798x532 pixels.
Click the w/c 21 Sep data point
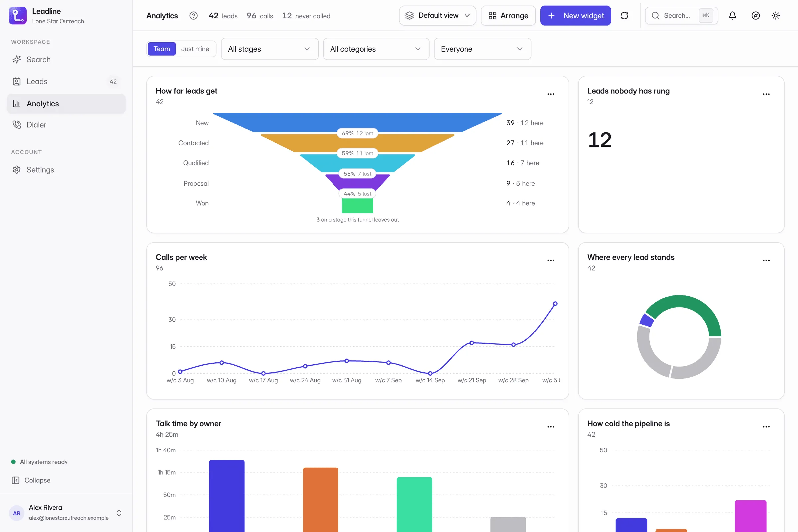[471, 343]
